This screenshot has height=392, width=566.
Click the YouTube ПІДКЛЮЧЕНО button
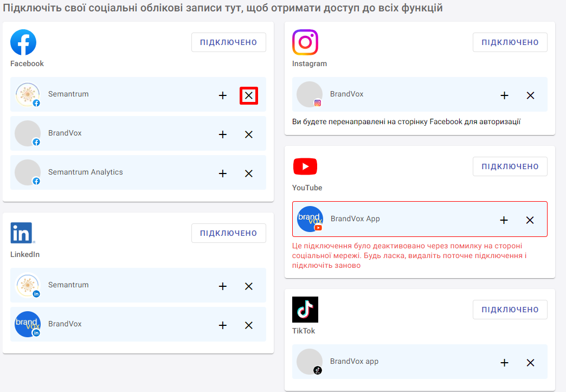(510, 166)
